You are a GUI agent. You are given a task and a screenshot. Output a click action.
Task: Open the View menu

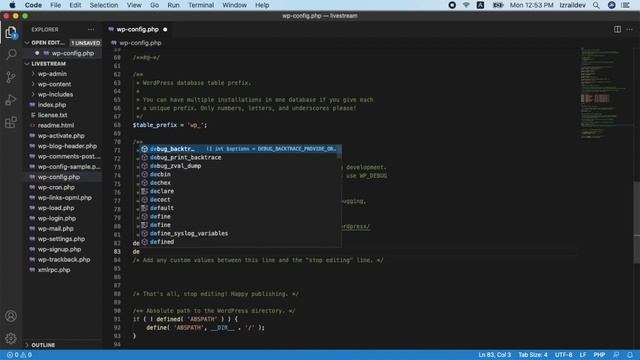click(134, 5)
